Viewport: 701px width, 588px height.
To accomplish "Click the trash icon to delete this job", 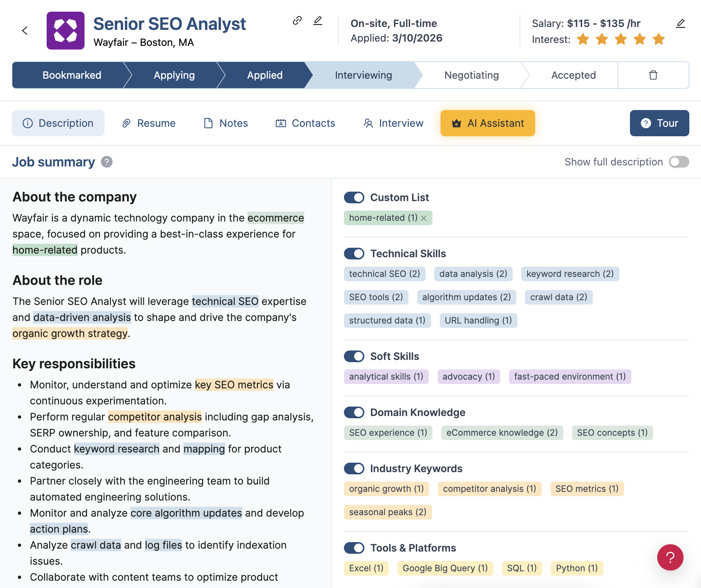I will pyautogui.click(x=653, y=75).
